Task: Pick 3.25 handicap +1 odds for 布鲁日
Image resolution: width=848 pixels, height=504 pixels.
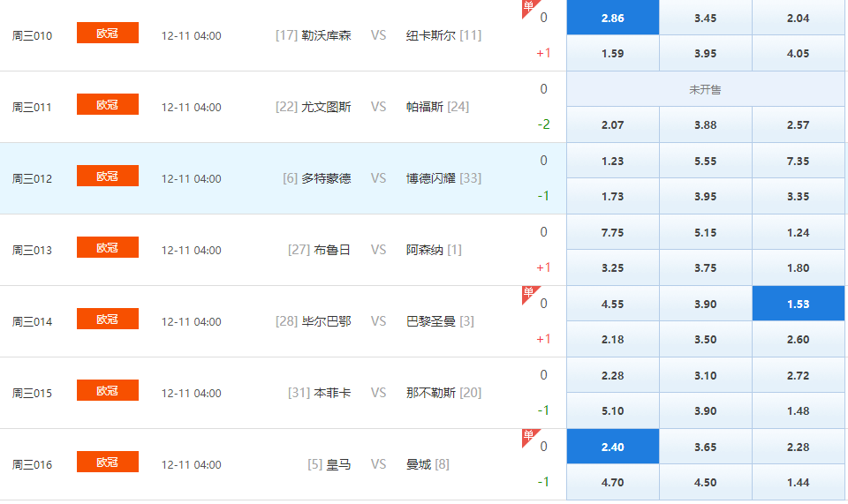Action: 613,268
